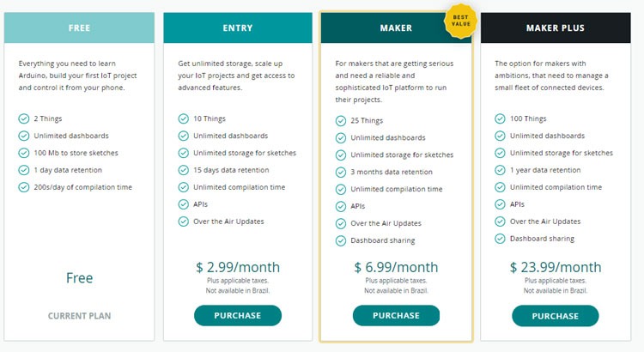Select the Entry plan header
The height and width of the screenshot is (352, 644).
[x=238, y=28]
